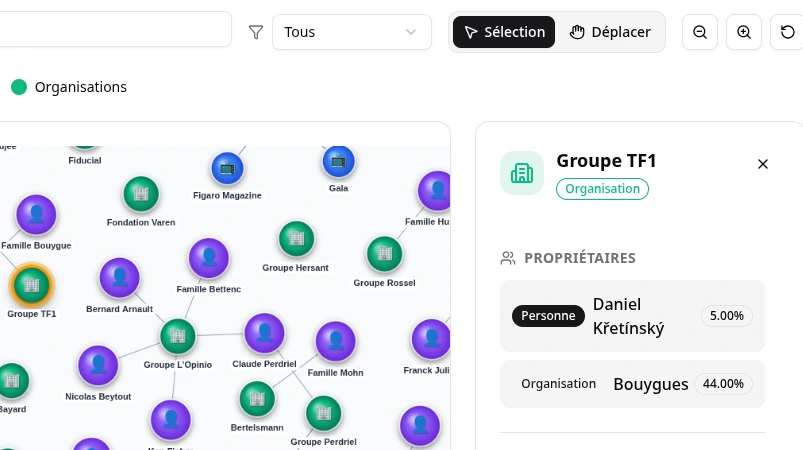This screenshot has width=803, height=450.
Task: Open the Bouygues owner entry
Action: (x=632, y=384)
